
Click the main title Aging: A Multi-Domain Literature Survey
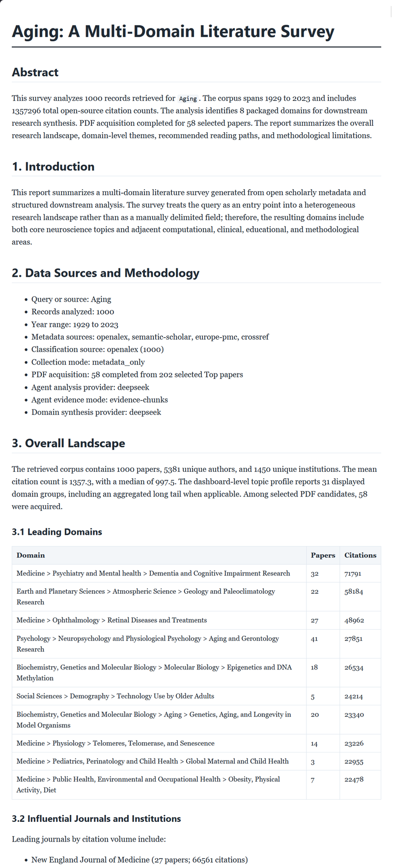(173, 31)
